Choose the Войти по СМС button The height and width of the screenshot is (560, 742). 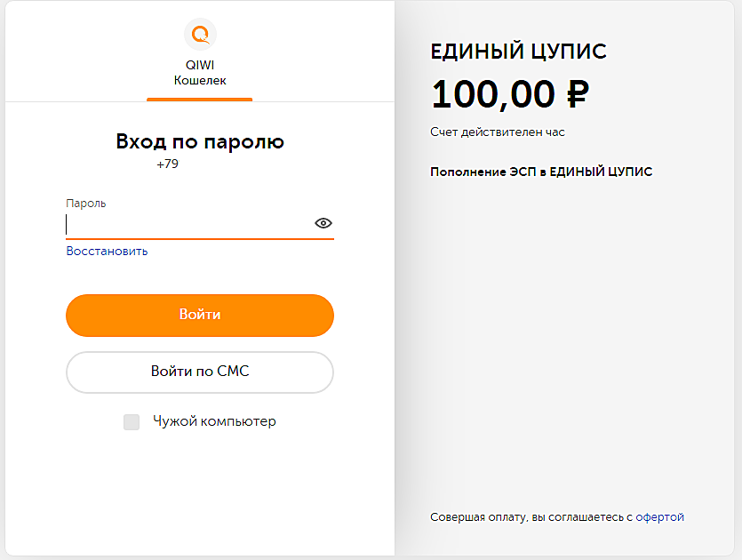200,372
